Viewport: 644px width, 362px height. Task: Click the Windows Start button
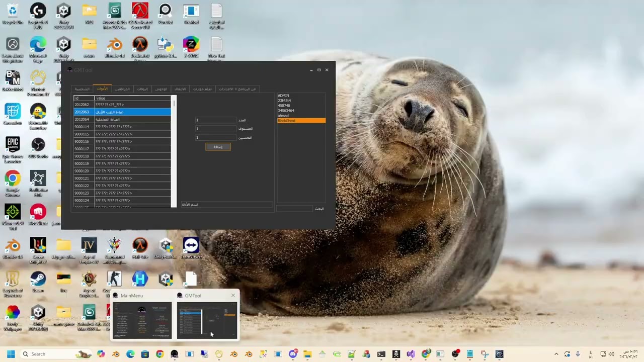11,354
